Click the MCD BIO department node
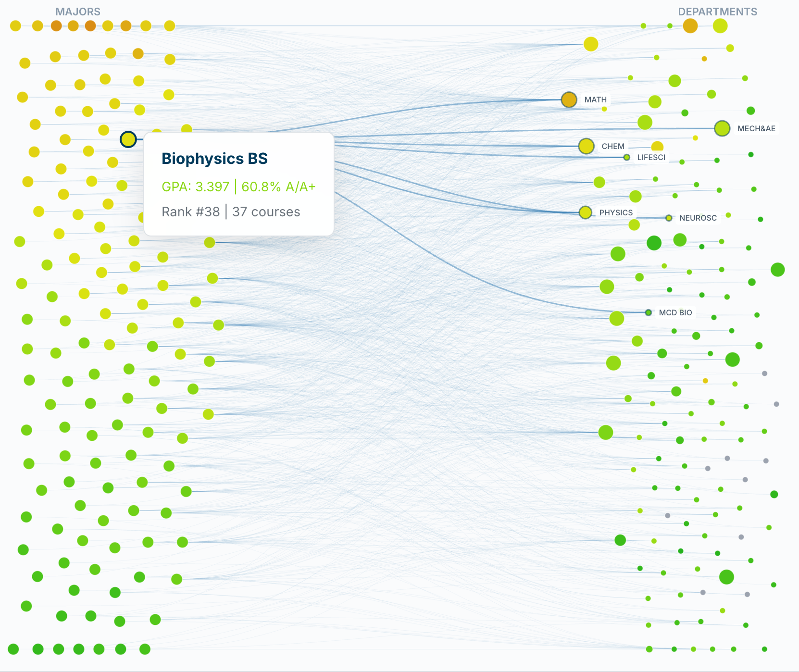The image size is (799, 672). tap(649, 312)
